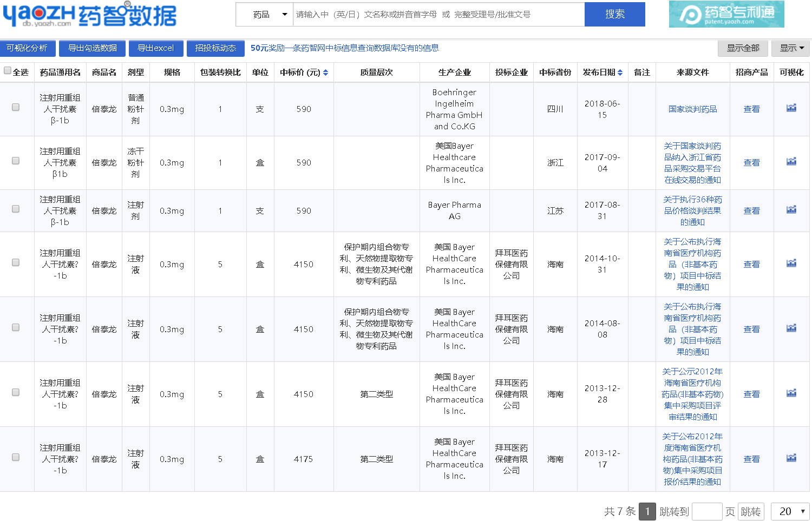Viewport: 812px width, 521px height.
Task: Select the 4175 price cell
Action: [304, 459]
